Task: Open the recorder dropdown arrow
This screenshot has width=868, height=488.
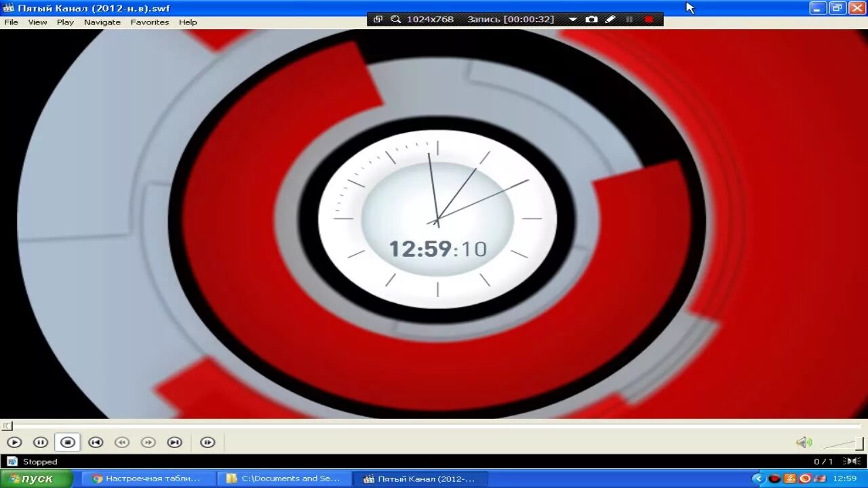Action: click(x=572, y=20)
